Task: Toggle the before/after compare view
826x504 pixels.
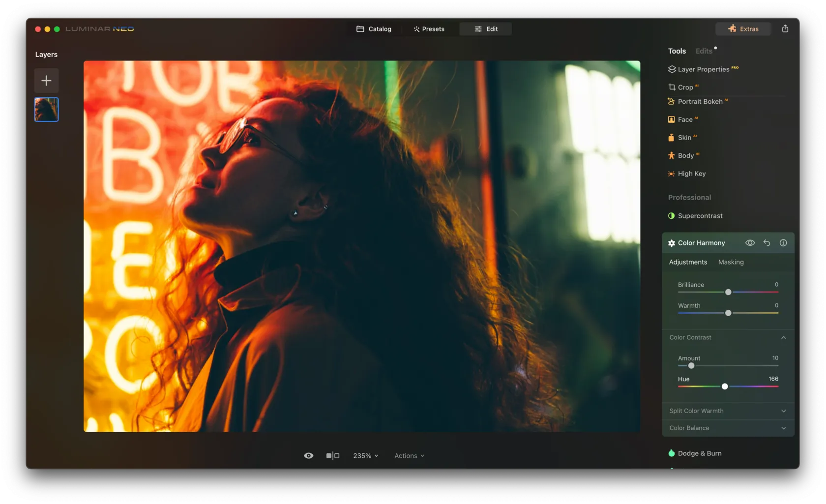Action: [x=333, y=456]
